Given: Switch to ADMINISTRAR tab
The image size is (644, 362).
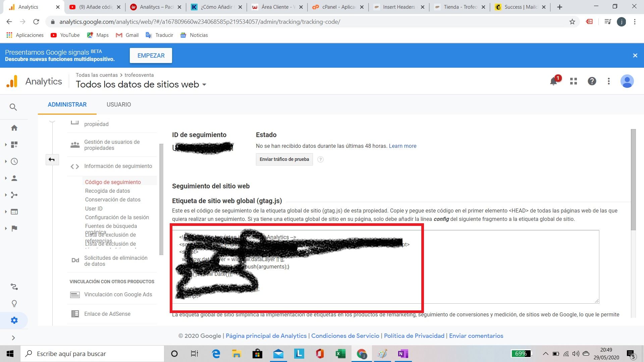Looking at the screenshot, I should tap(67, 105).
